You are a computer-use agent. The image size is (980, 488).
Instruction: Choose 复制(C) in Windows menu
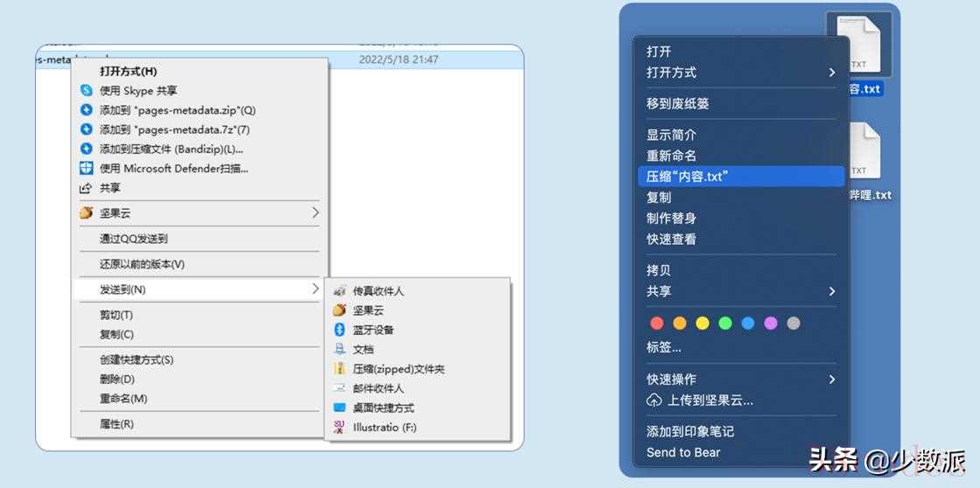point(117,334)
